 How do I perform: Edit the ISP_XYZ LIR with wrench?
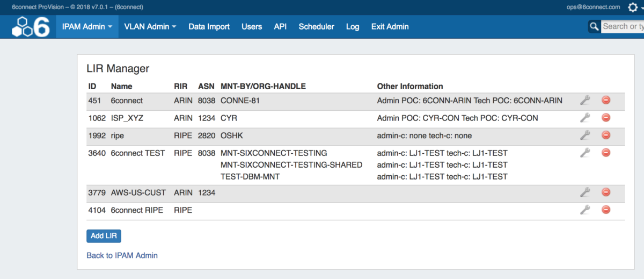tap(585, 118)
